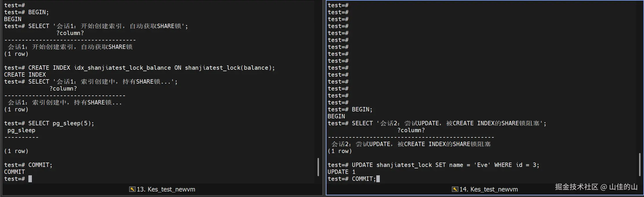Screen dimensions: 644x197
Task: Switch to the 14. Kes_test_newvm tab
Action: coord(488,189)
